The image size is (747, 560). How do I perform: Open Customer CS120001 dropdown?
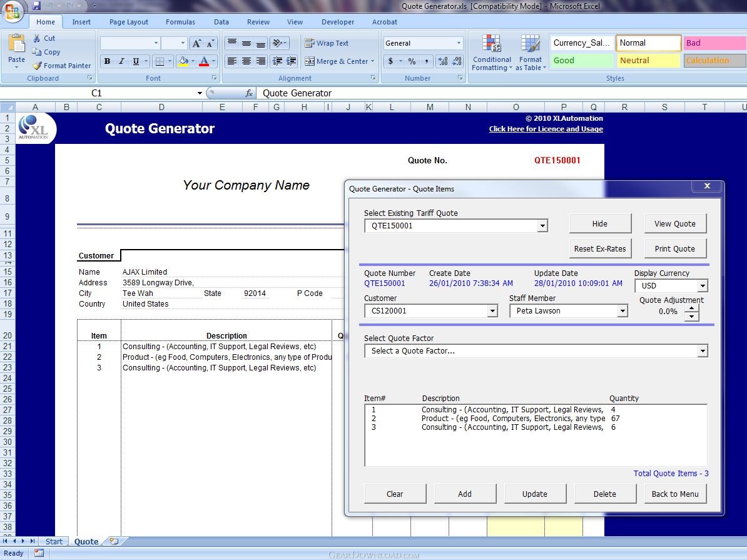point(492,311)
